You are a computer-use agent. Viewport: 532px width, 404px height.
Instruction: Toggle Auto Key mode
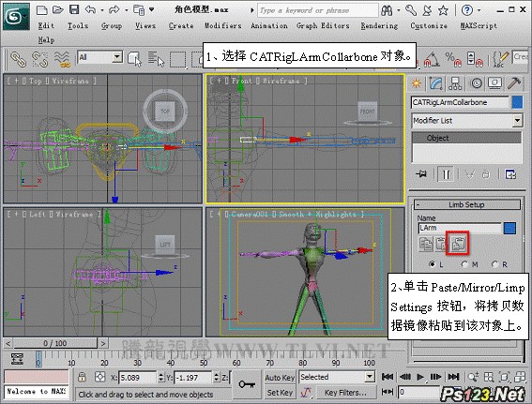coord(280,377)
